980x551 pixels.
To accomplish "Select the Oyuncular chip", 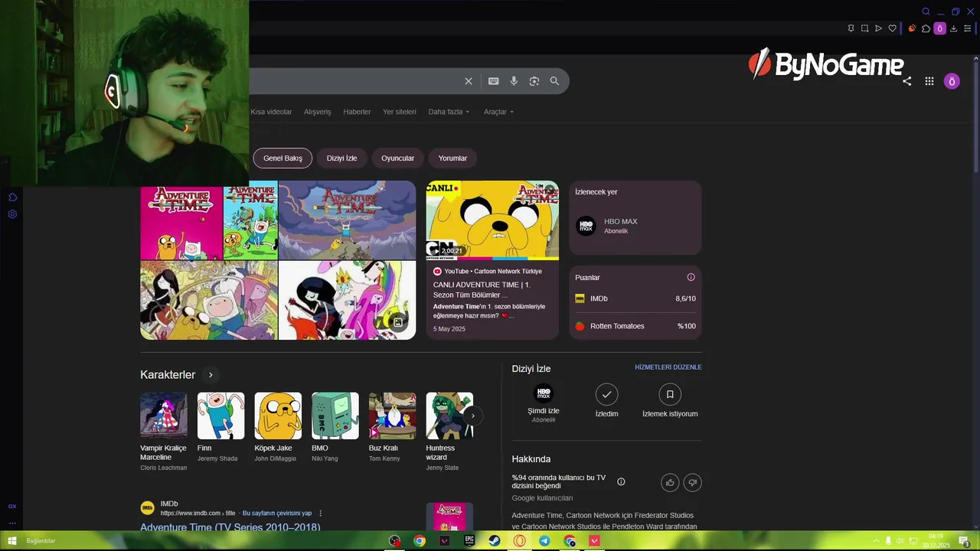I will click(398, 158).
